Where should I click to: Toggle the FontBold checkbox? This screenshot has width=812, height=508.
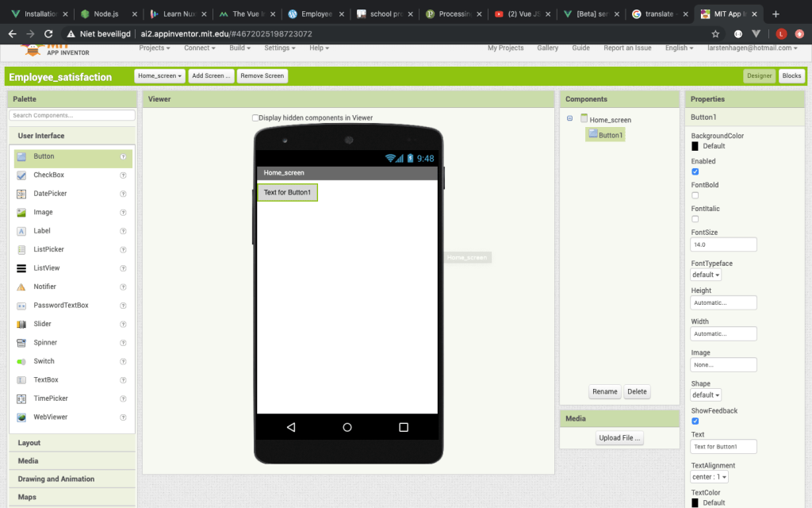coord(695,195)
